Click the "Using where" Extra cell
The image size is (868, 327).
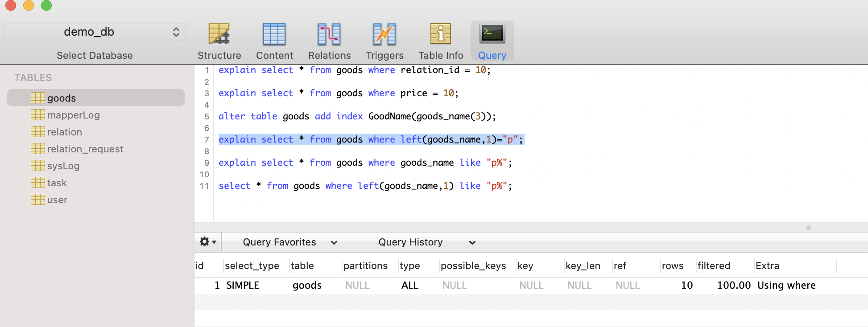coord(786,285)
